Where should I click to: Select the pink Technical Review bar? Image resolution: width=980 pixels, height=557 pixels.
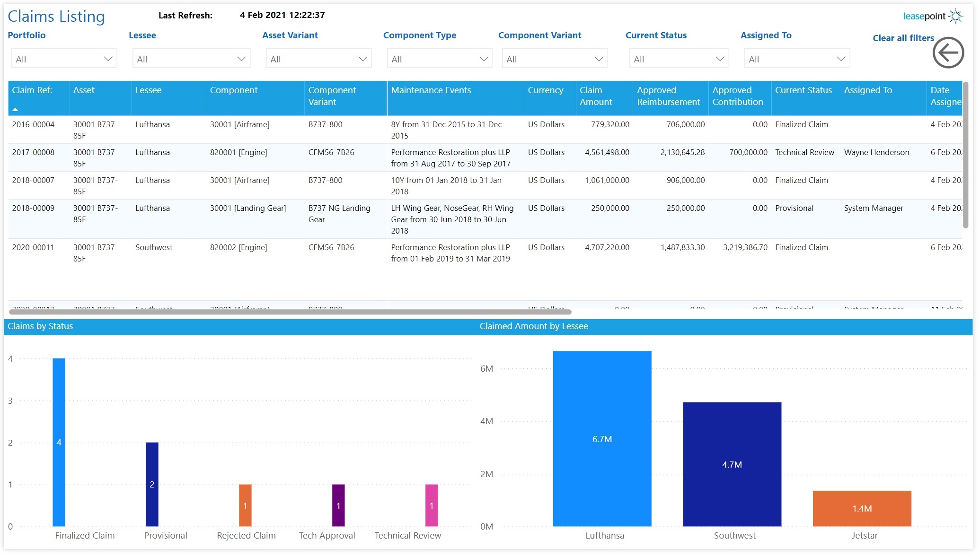coord(432,505)
